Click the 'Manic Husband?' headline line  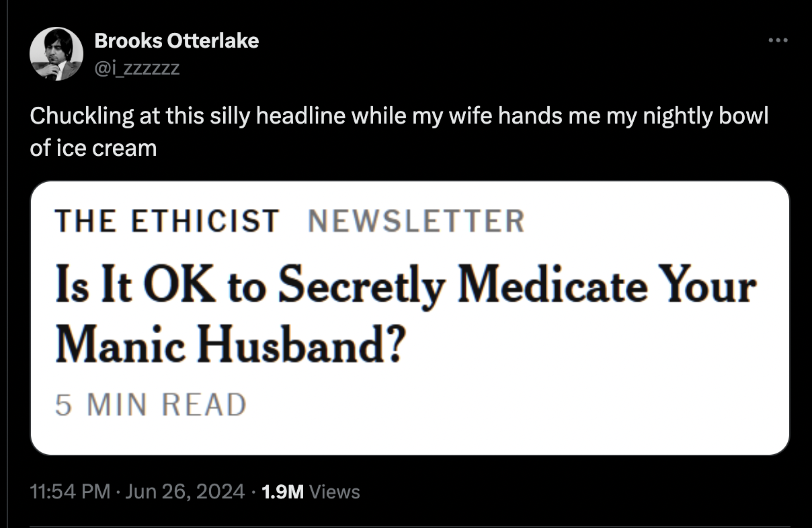point(229,342)
